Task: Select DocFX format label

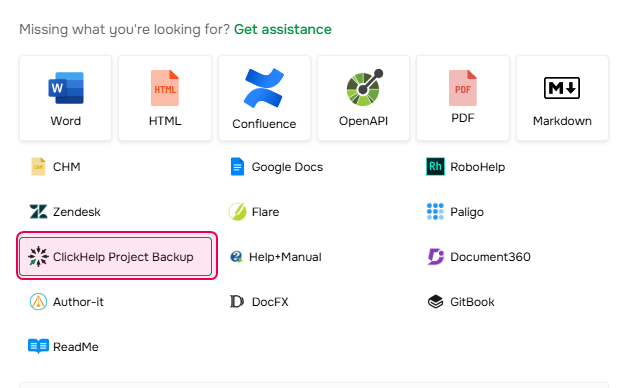Action: click(270, 302)
